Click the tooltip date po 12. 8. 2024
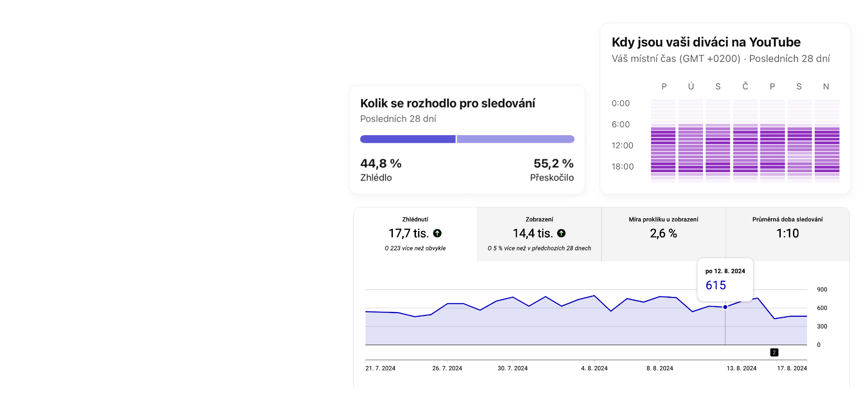 725,271
